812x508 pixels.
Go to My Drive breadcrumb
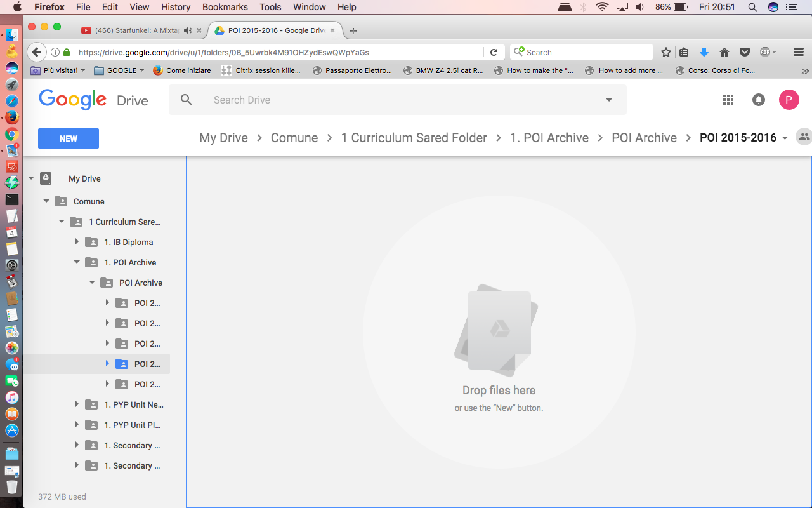coord(223,138)
